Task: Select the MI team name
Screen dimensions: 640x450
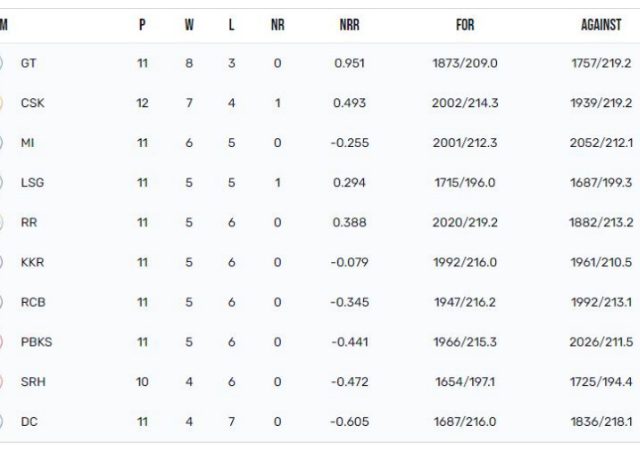Action: (x=27, y=143)
